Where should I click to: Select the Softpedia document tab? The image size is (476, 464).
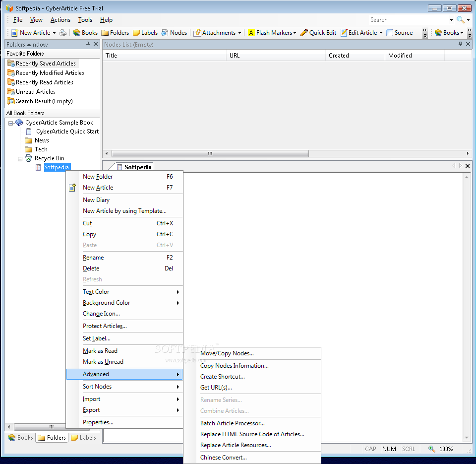(x=134, y=167)
